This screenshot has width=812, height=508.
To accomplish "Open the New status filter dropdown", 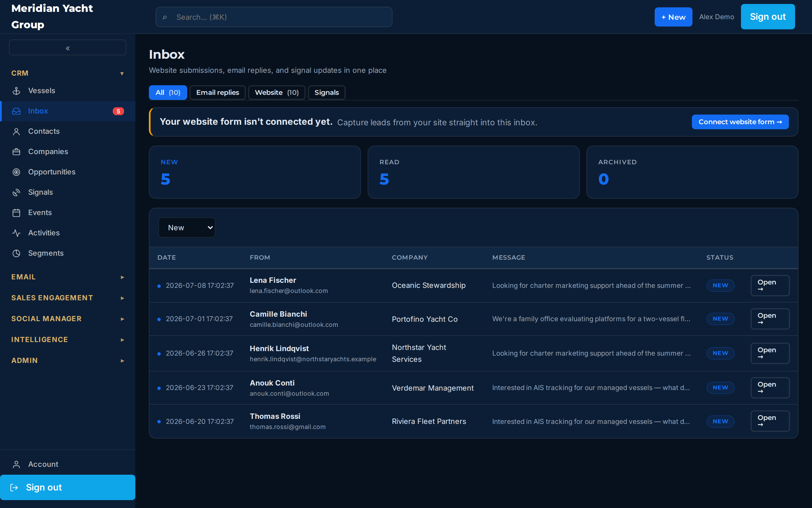I will coord(187,227).
